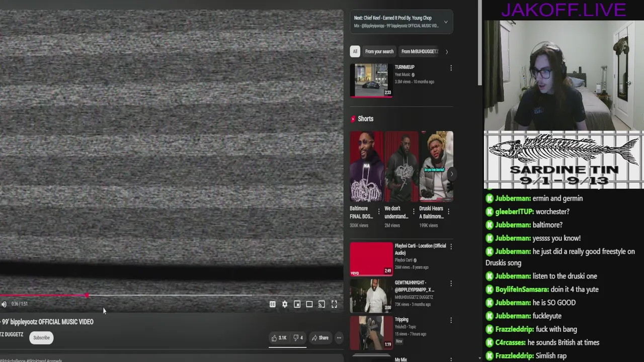Mute the video with the speaker icon
Viewport: 644px width, 362px height.
click(4, 304)
